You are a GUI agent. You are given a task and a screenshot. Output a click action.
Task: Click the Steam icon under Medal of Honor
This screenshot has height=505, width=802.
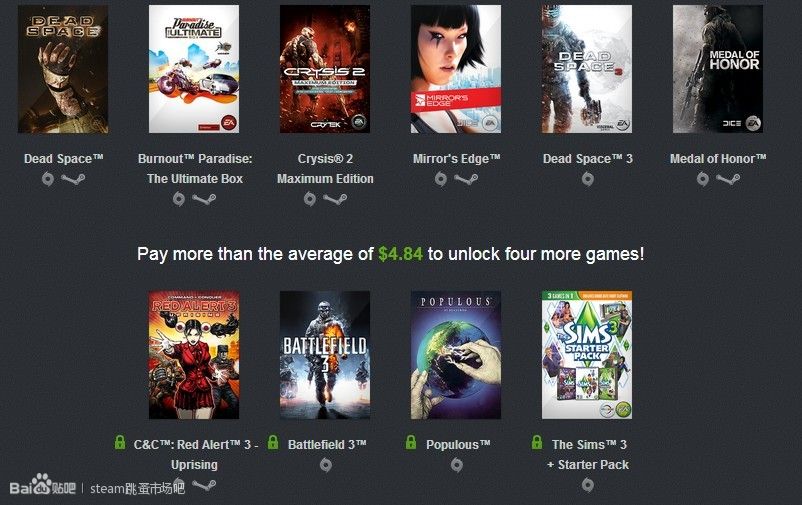(728, 179)
